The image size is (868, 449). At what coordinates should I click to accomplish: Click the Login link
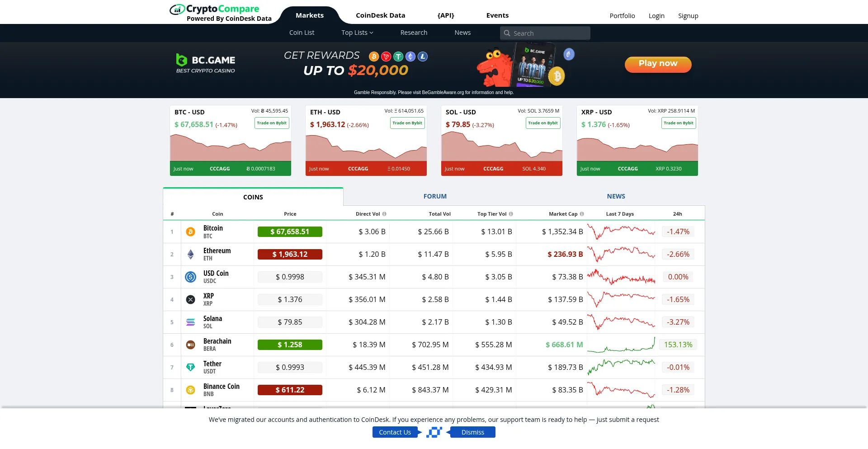[656, 16]
